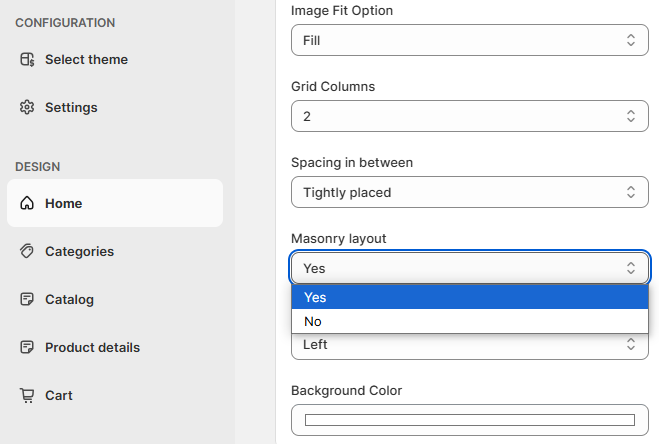This screenshot has width=659, height=444.
Task: Click the Image Fit Option label
Action: click(x=342, y=11)
